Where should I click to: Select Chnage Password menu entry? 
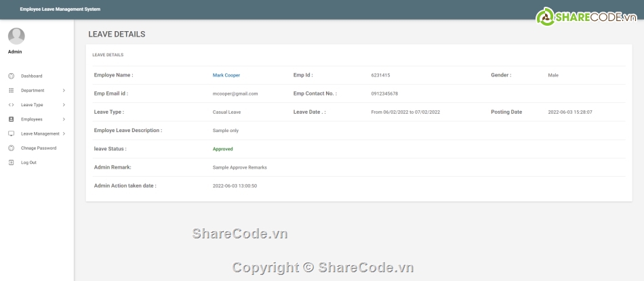pyautogui.click(x=39, y=148)
